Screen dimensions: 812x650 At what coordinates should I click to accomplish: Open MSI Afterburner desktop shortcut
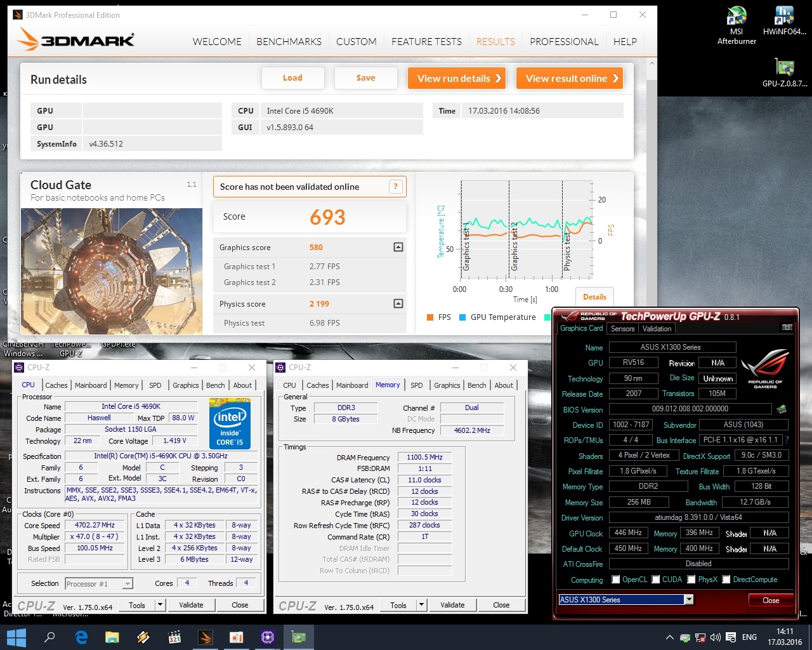737,25
